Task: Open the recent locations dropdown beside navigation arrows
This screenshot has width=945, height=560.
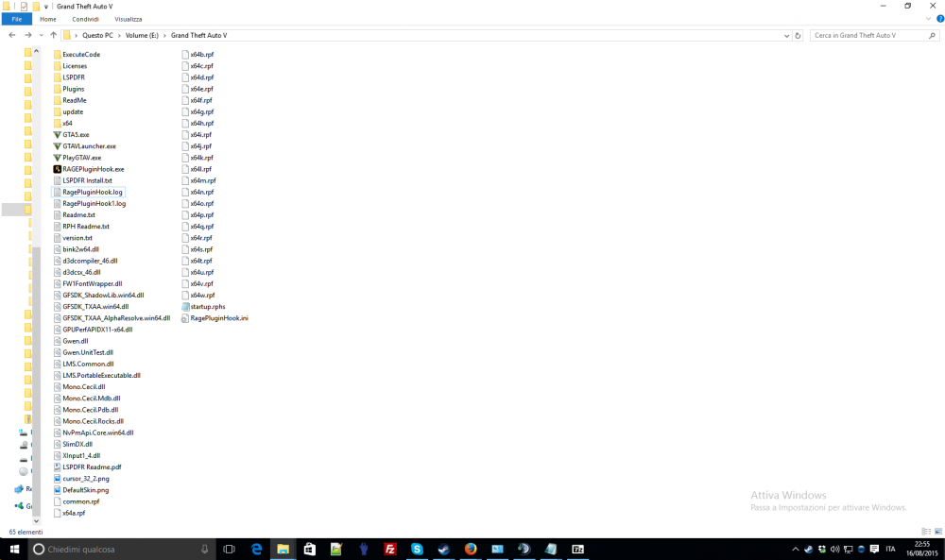Action: pyautogui.click(x=41, y=35)
